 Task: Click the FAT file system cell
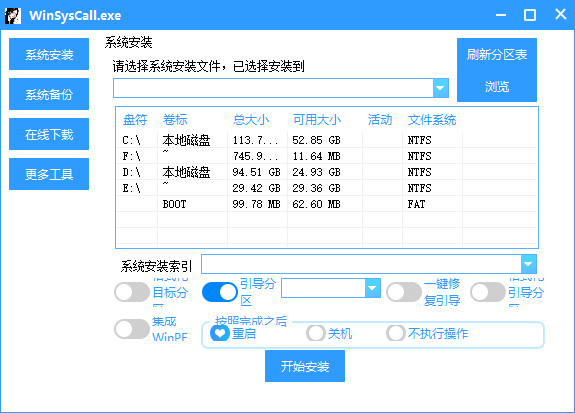tap(416, 204)
